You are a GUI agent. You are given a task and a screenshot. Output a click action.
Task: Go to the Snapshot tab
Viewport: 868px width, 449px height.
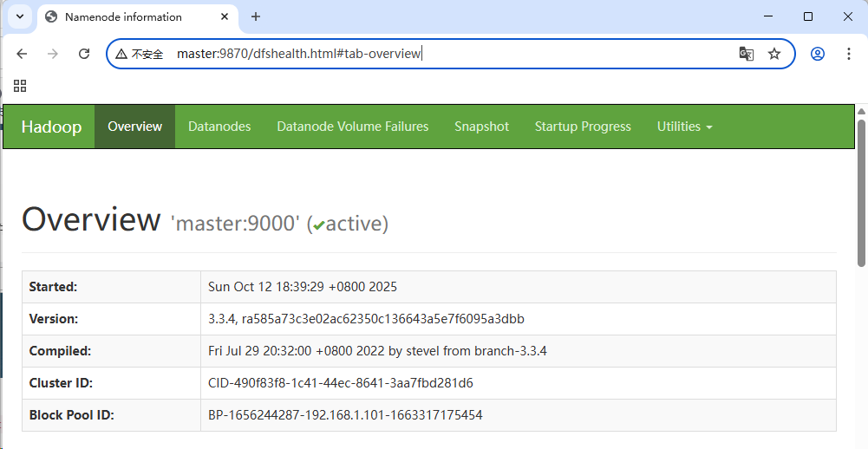tap(481, 127)
